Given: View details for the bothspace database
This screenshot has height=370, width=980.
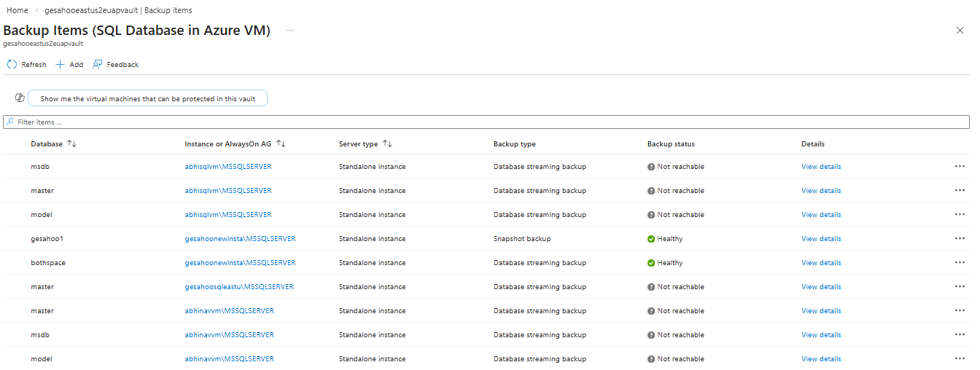Looking at the screenshot, I should pos(821,263).
